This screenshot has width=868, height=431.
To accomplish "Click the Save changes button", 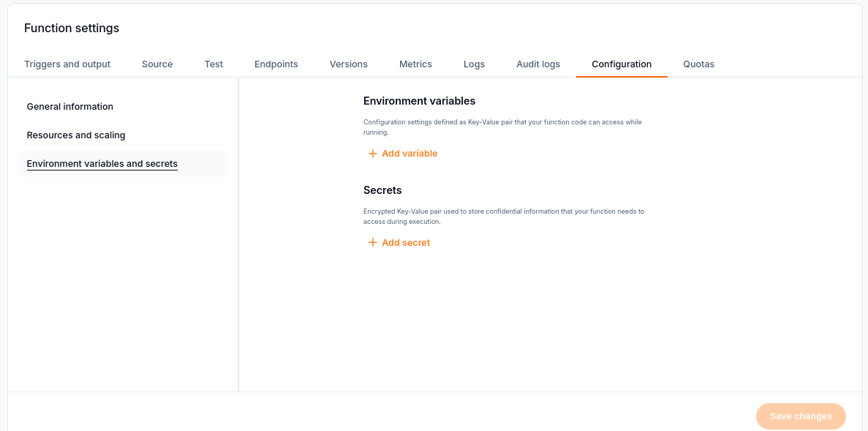I will click(801, 416).
